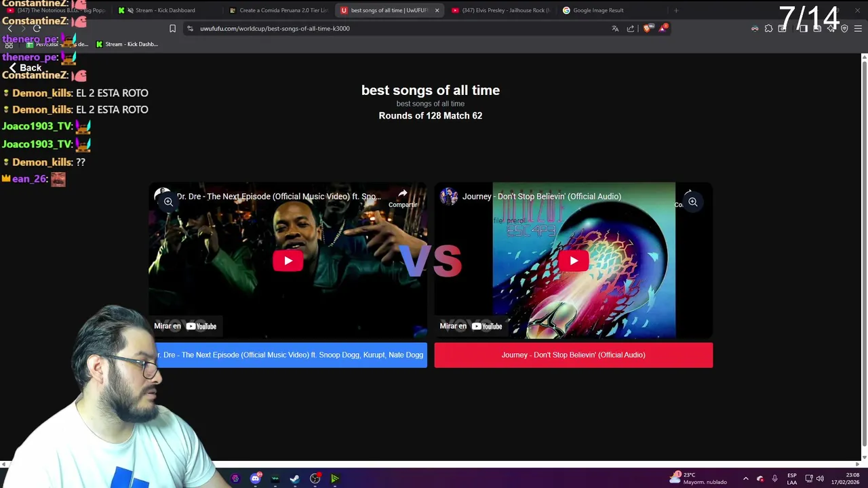The height and width of the screenshot is (488, 868).
Task: Open Brave Rewards triangle icon
Action: [662, 28]
